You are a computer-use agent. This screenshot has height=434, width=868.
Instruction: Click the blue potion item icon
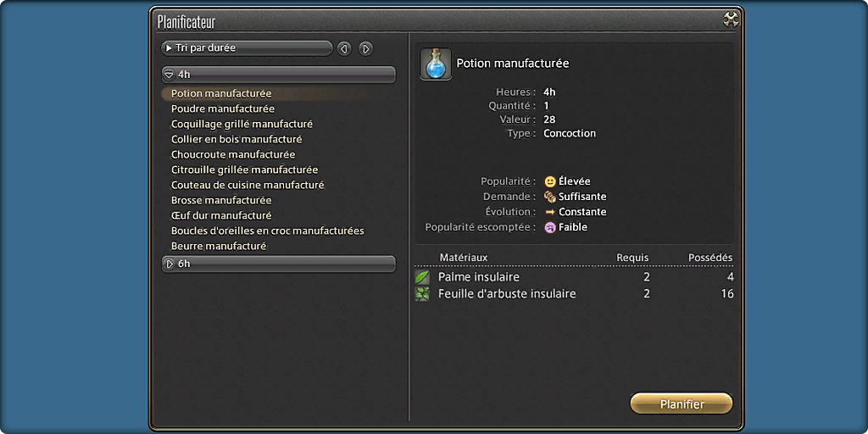click(435, 64)
